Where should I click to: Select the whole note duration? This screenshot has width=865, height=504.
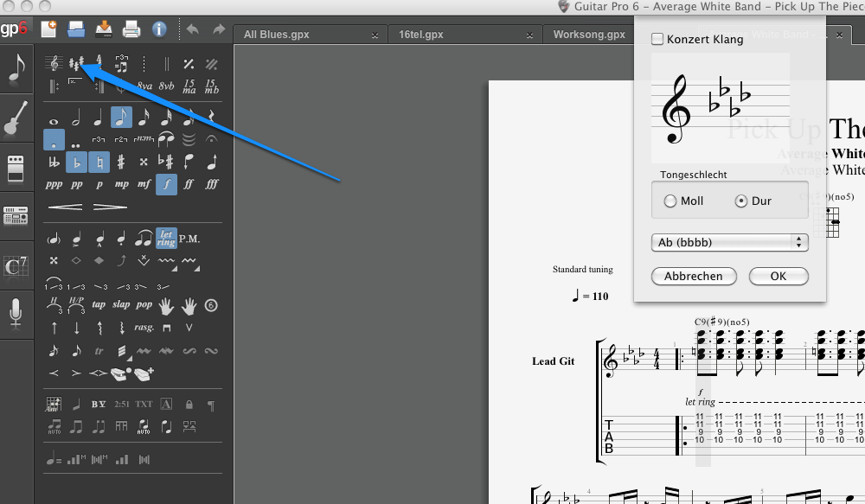54,121
